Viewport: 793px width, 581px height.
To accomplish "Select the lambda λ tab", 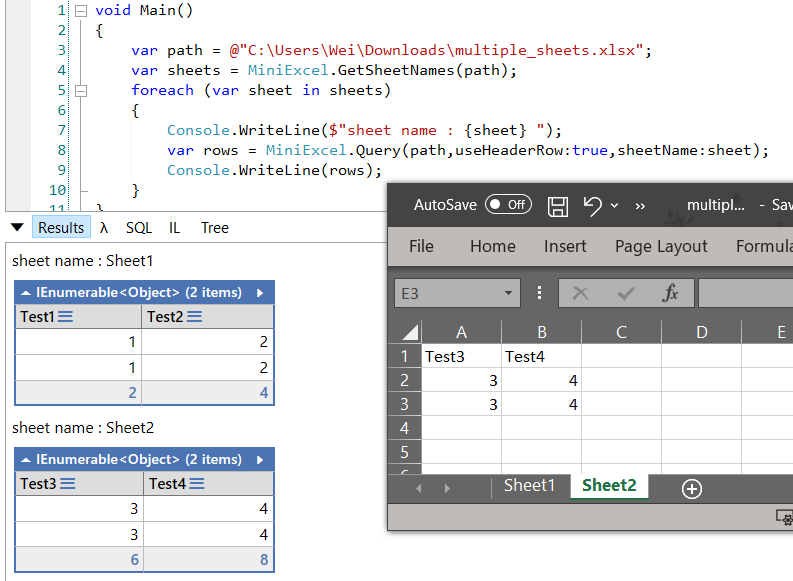I will pos(104,228).
